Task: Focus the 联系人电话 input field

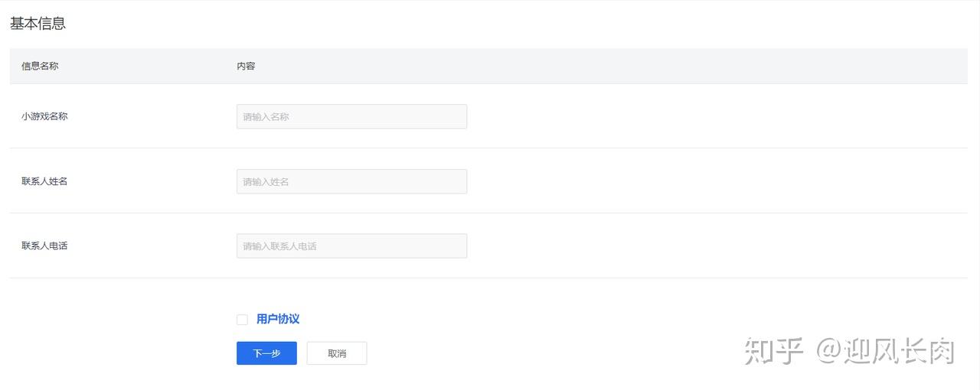Action: coord(351,245)
